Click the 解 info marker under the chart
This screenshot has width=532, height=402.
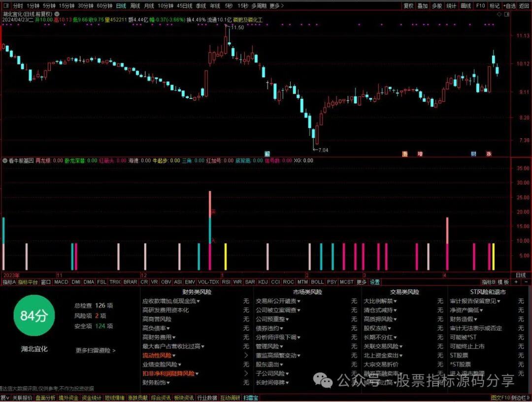267,154
